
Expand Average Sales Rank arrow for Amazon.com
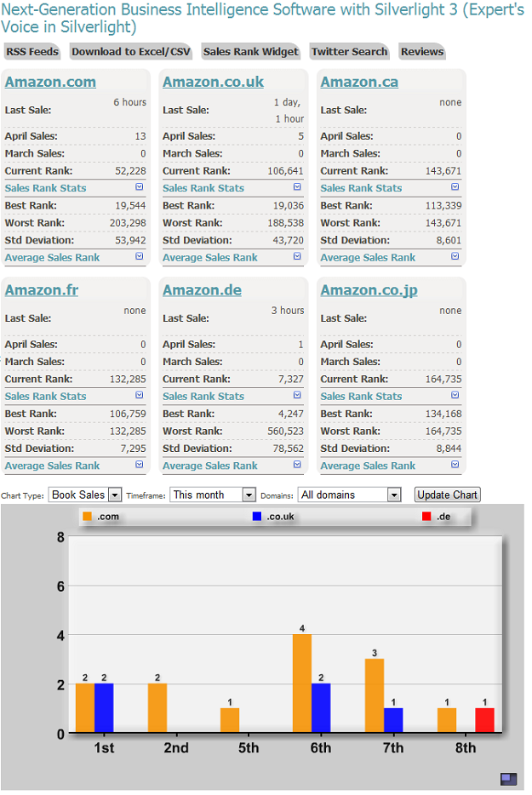(x=140, y=256)
